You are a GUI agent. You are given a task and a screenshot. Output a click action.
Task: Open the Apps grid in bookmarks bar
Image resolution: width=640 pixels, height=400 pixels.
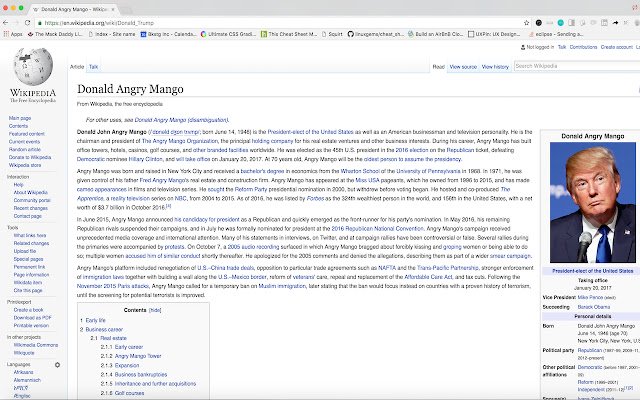click(13, 34)
